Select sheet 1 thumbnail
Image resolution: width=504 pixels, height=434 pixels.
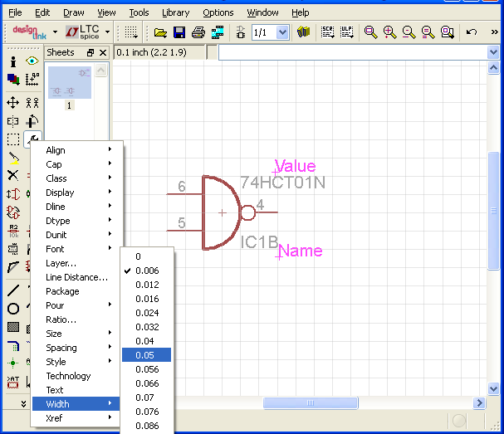[x=70, y=82]
